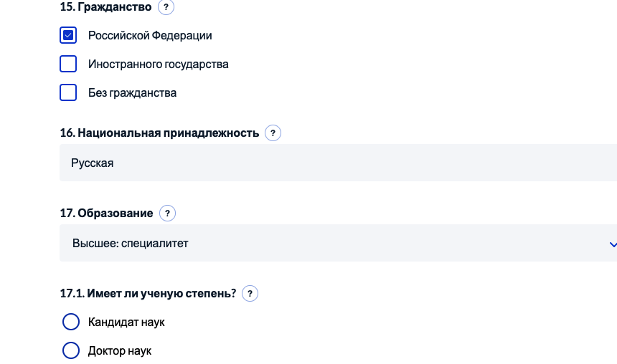617x364 pixels.
Task: Click the Без гражданства label text
Action: (132, 92)
